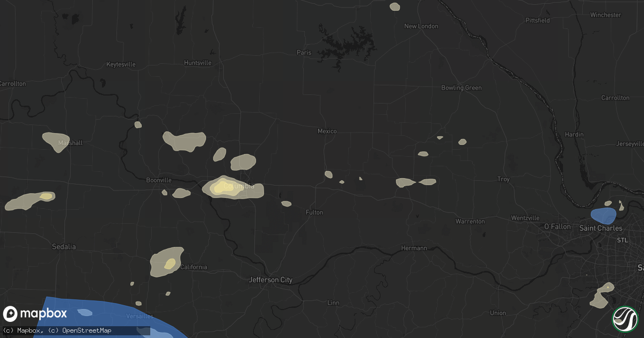Image resolution: width=644 pixels, height=338 pixels.
Task: Click the Troy town label
Action: (x=503, y=179)
